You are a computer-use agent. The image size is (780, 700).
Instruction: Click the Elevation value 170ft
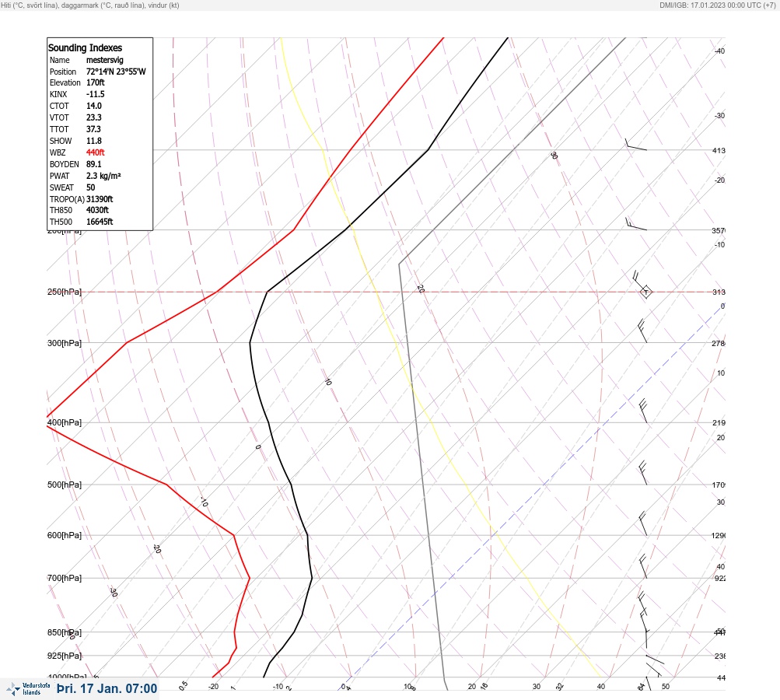[96, 82]
